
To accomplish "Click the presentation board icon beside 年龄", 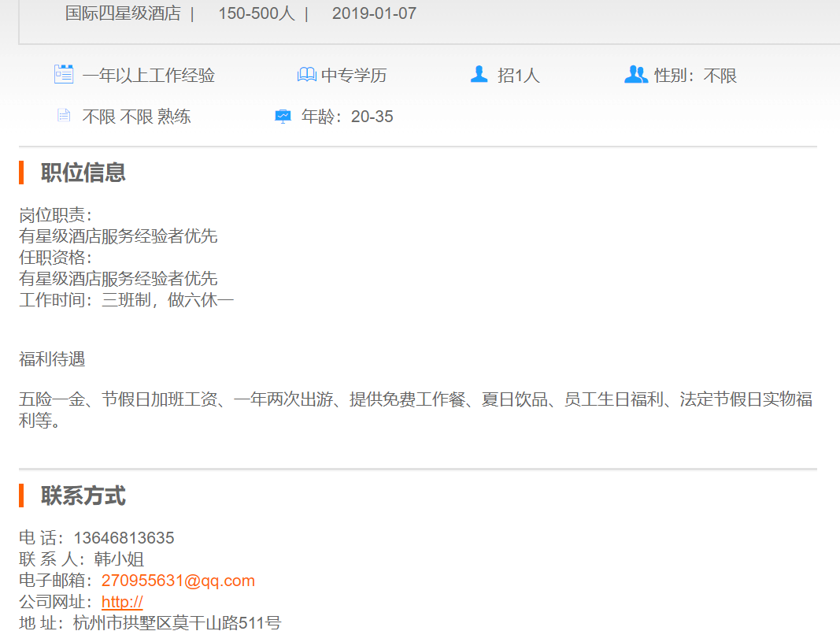I will tap(283, 117).
